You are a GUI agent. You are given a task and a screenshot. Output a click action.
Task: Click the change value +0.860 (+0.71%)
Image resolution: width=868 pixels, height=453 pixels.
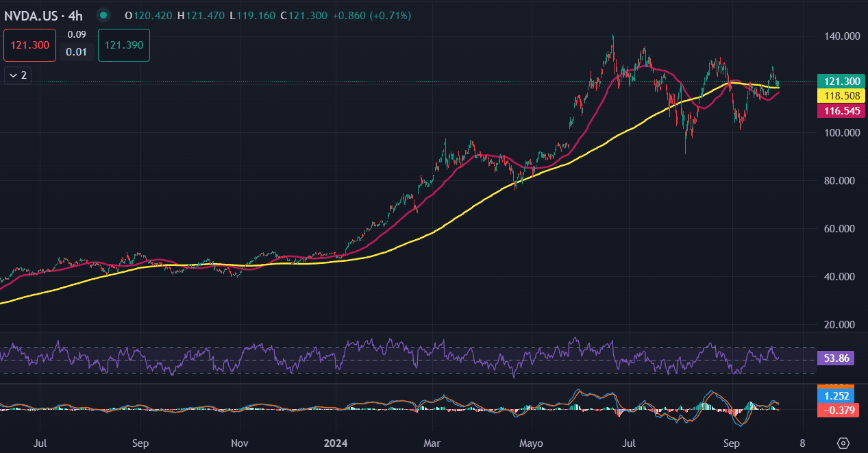coord(372,14)
